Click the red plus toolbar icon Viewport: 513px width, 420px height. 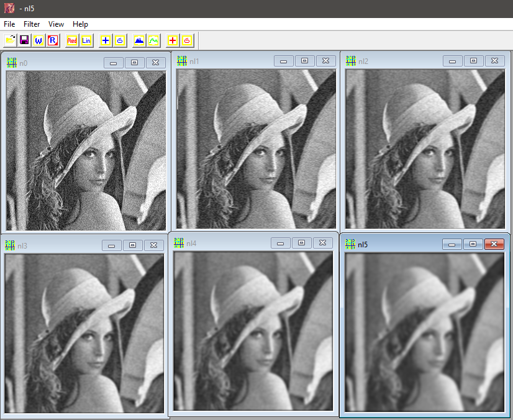(173, 40)
